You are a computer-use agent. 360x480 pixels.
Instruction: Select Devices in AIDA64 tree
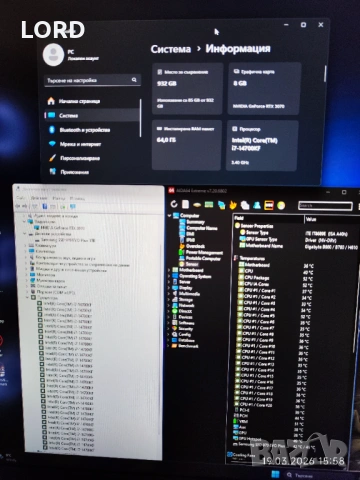[182, 317]
